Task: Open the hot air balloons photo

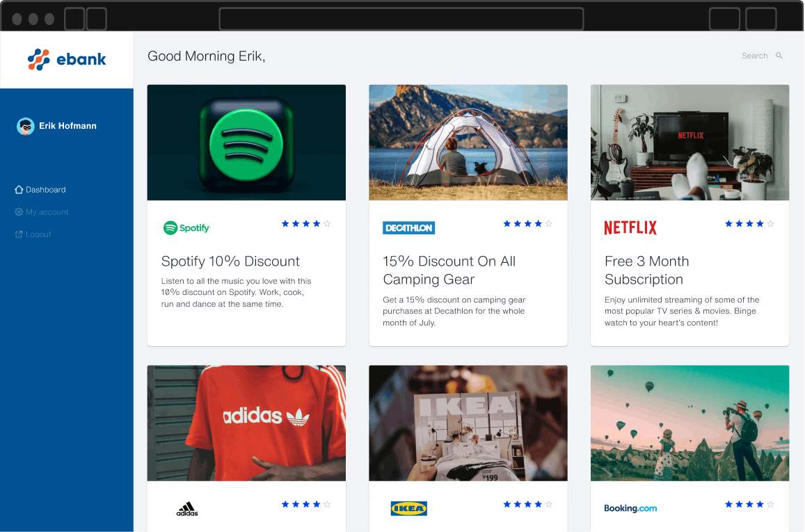Action: 690,424
